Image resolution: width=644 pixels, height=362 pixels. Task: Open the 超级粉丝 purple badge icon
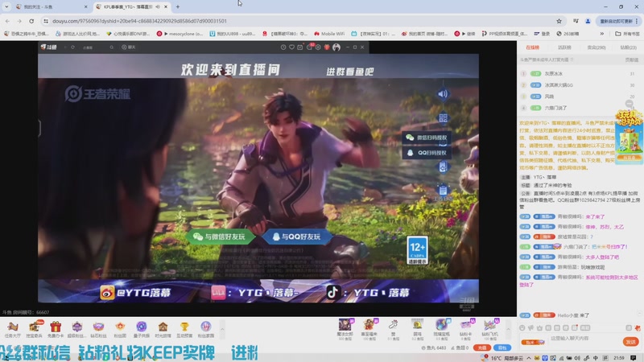[x=76, y=329]
